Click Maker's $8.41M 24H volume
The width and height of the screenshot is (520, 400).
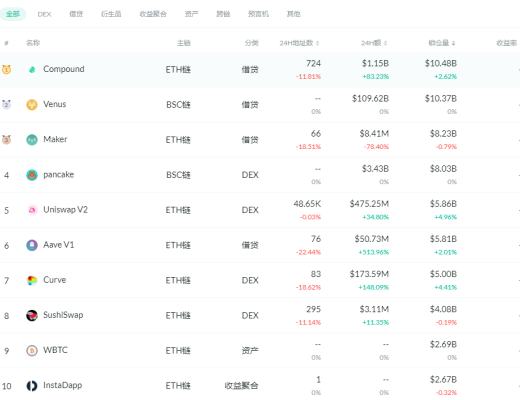[x=374, y=134]
